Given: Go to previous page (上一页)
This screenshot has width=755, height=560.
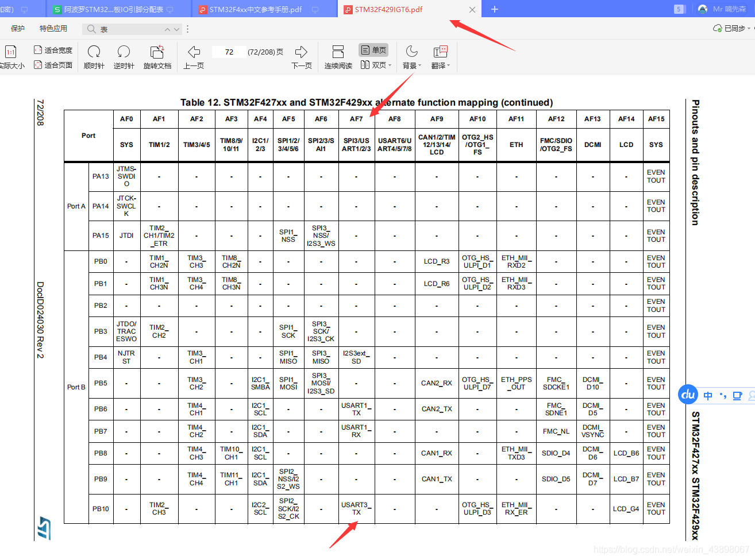Looking at the screenshot, I should (194, 57).
